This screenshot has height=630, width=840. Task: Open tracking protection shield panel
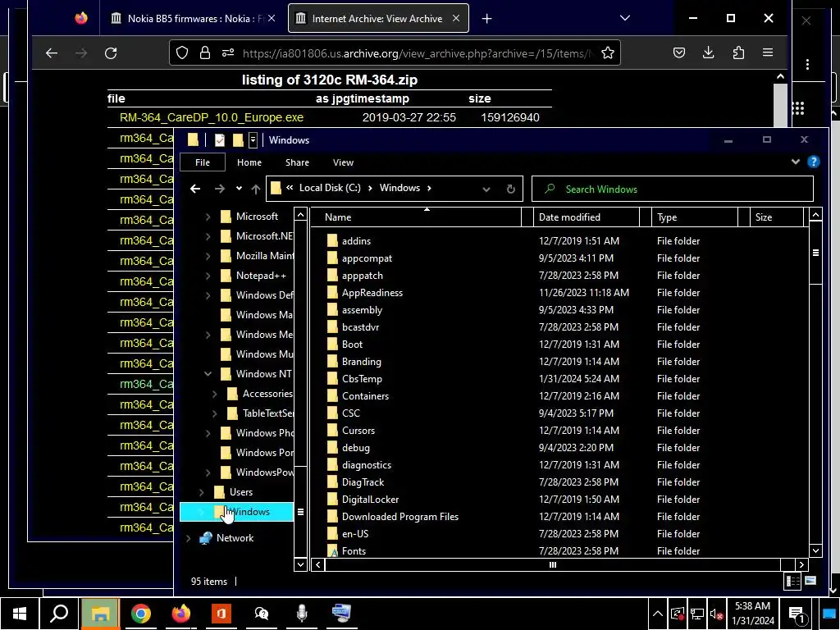pyautogui.click(x=182, y=53)
